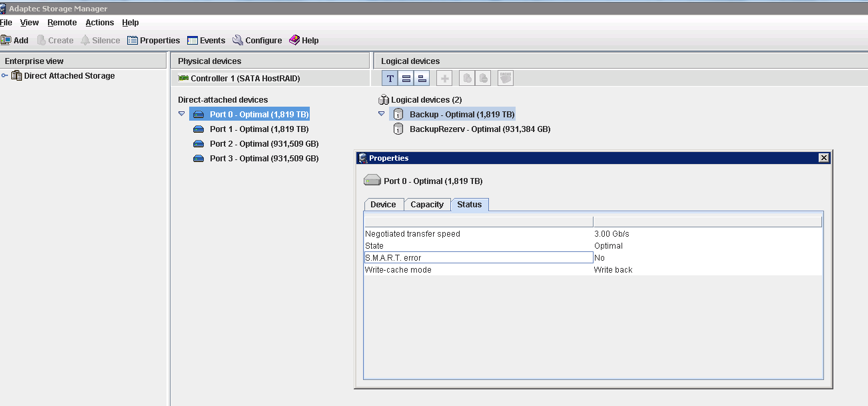Screen dimensions: 868x406
Task: Click the plus create logical device icon
Action: point(444,79)
